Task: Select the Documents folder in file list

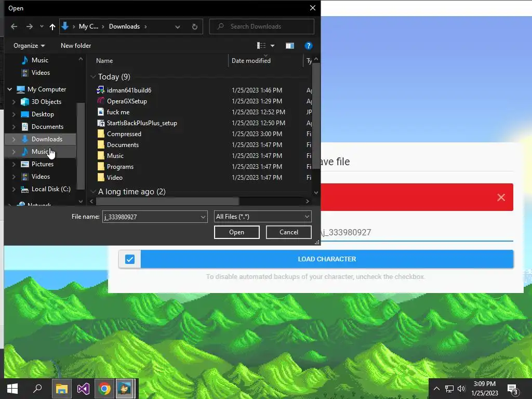Action: (123, 145)
